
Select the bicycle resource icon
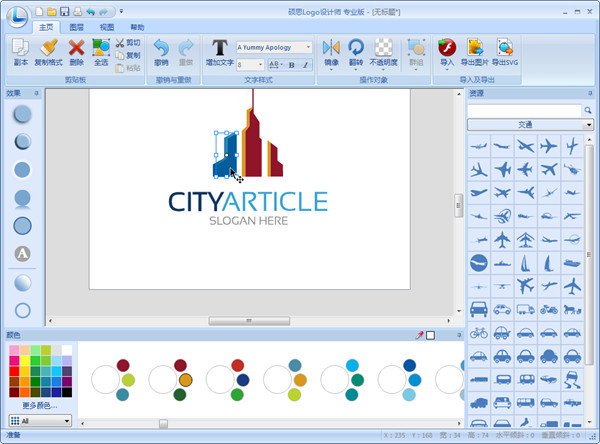[x=479, y=333]
